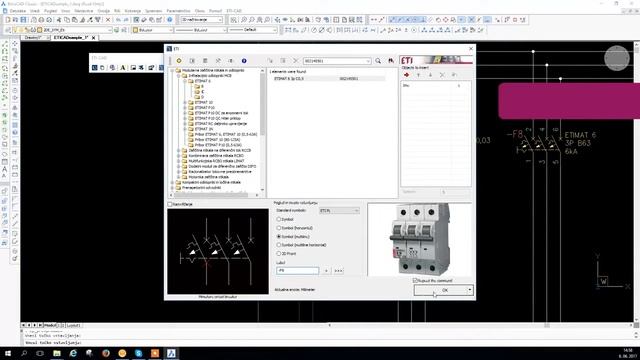Click the Copy icon in main toolbar

tap(67, 20)
